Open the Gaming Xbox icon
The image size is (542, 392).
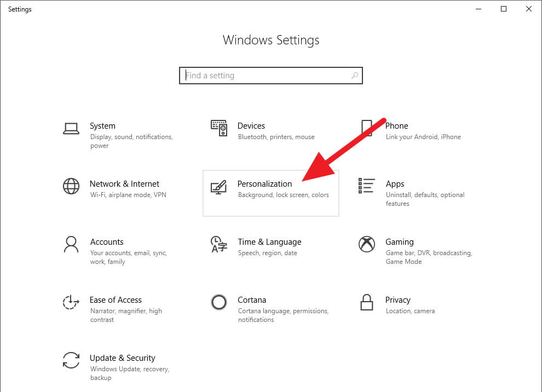367,244
